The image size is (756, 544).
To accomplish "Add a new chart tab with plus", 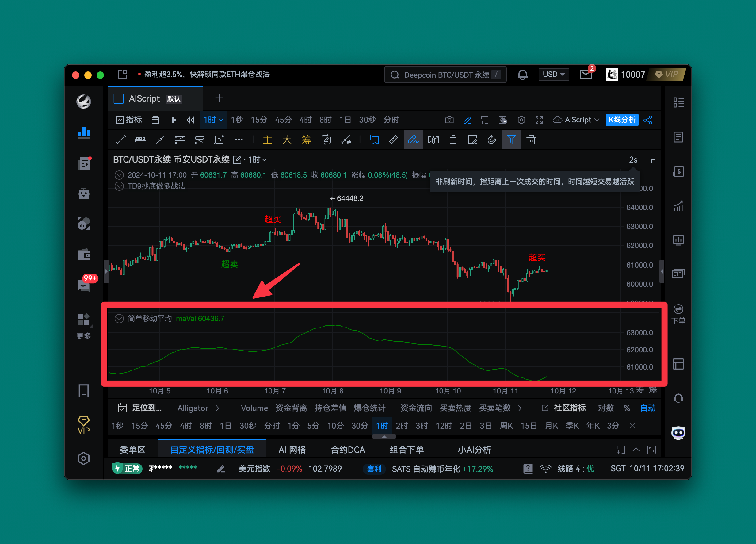I will tap(219, 98).
